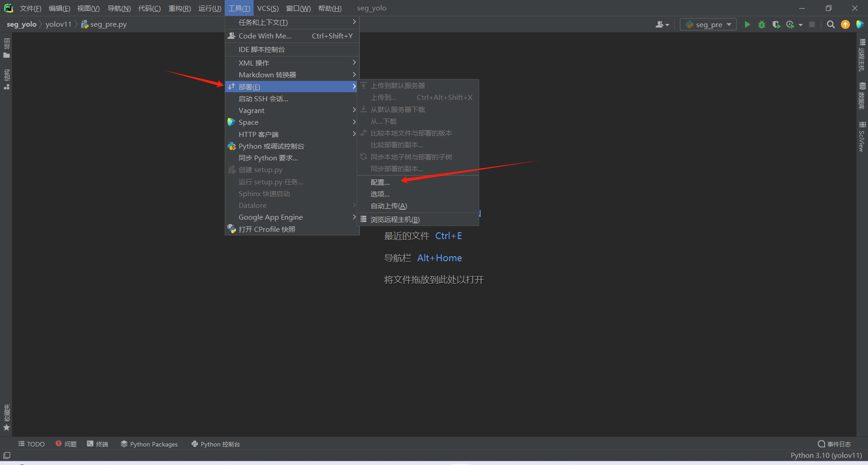The image size is (868, 465).
Task: Open SciView right sidebar tab
Action: click(x=862, y=136)
